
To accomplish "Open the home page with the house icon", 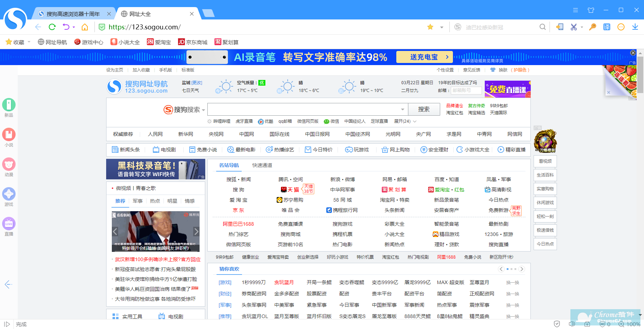I will tap(85, 27).
